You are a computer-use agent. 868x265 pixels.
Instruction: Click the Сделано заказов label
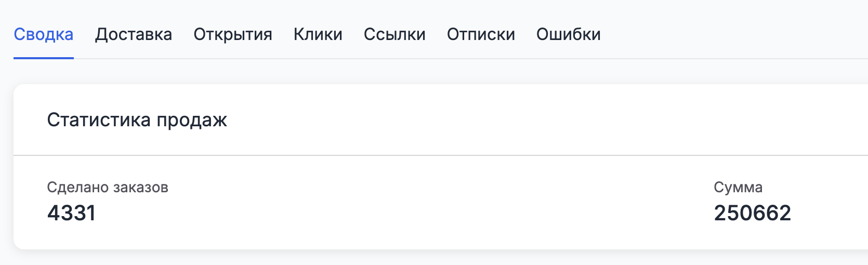click(108, 187)
